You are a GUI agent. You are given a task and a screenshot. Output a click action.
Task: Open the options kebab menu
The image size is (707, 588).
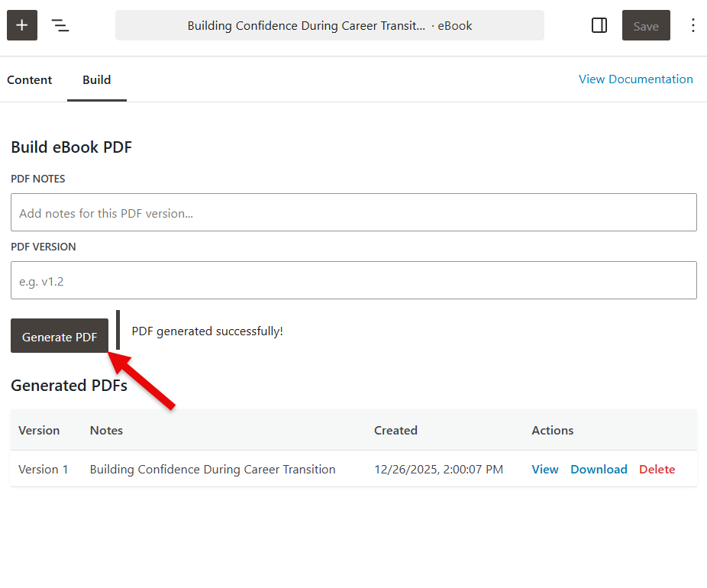click(692, 25)
